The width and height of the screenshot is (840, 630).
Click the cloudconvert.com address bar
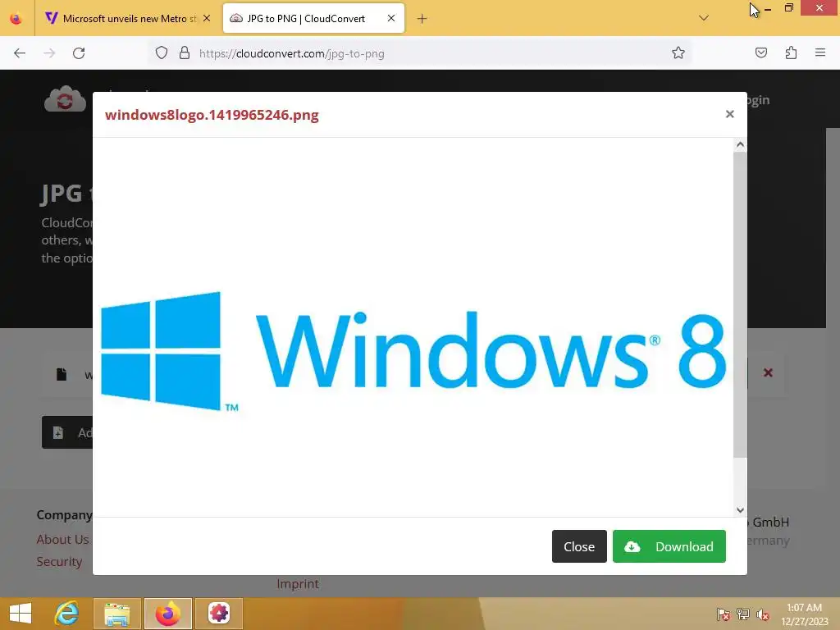[421, 53]
